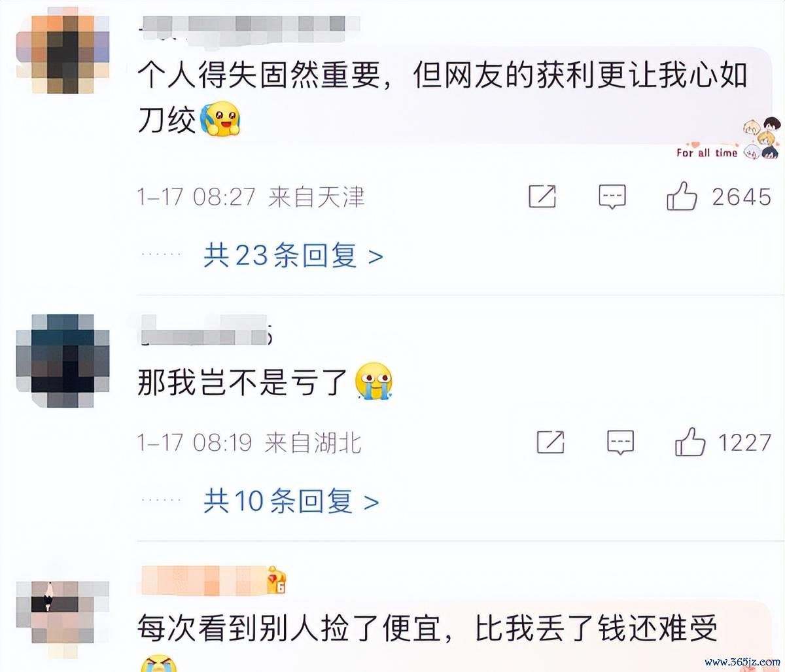The width and height of the screenshot is (785, 672).
Task: Expand 共23条回复 replies
Action: click(292, 255)
